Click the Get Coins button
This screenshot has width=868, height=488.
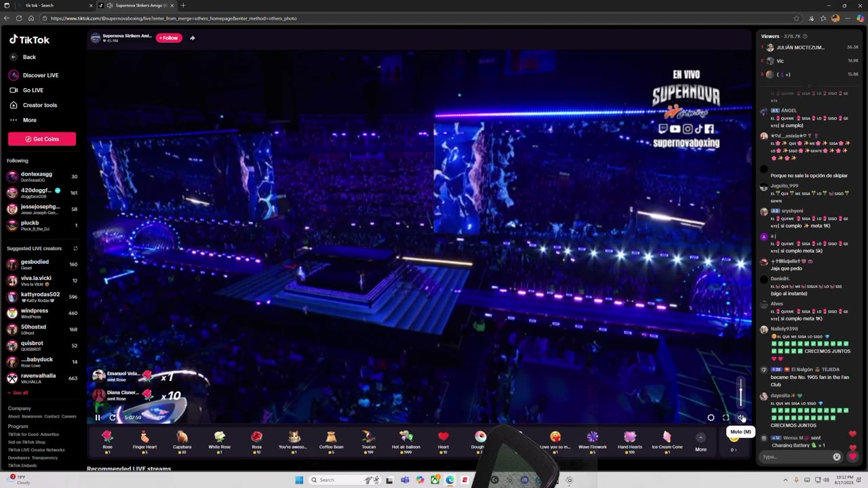click(42, 139)
